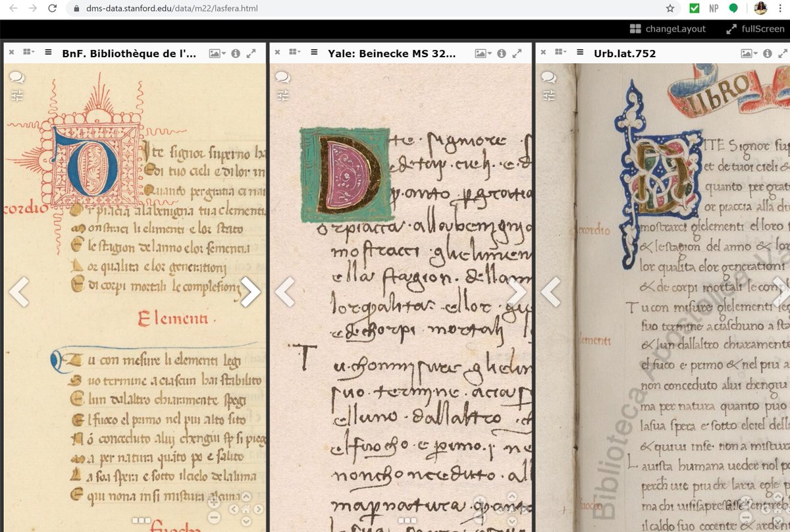Expand BnF window to fullscreen
The image size is (790, 532).
[x=251, y=53]
